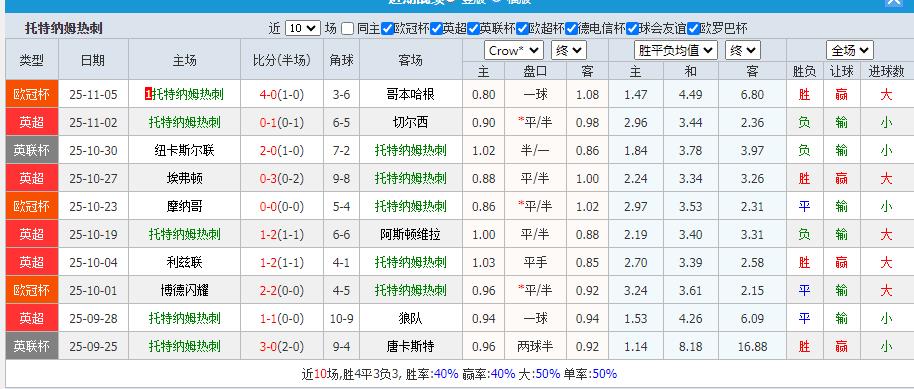Select the 25-11-05 date cell
Image resolution: width=914 pixels, height=389 pixels.
(93, 94)
